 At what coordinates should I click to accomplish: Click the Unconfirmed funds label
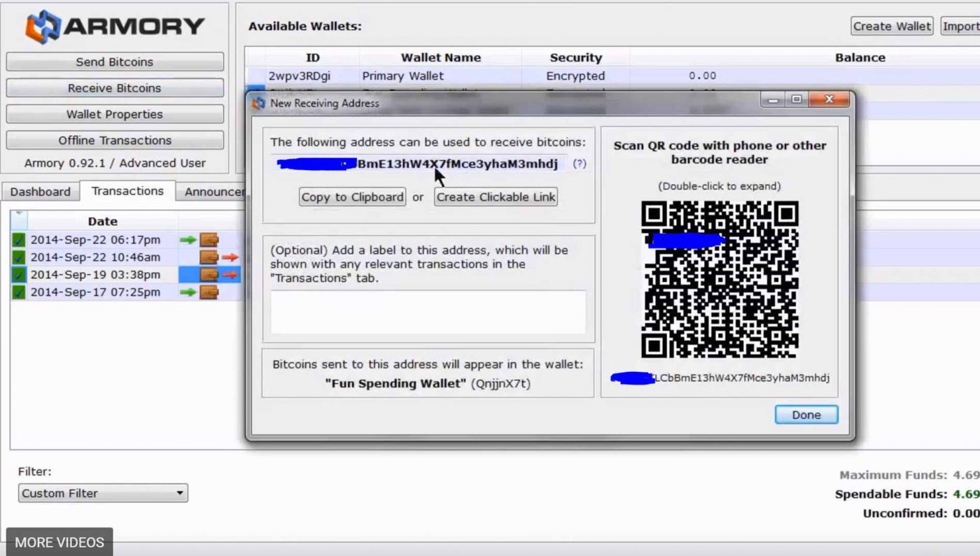(x=905, y=513)
